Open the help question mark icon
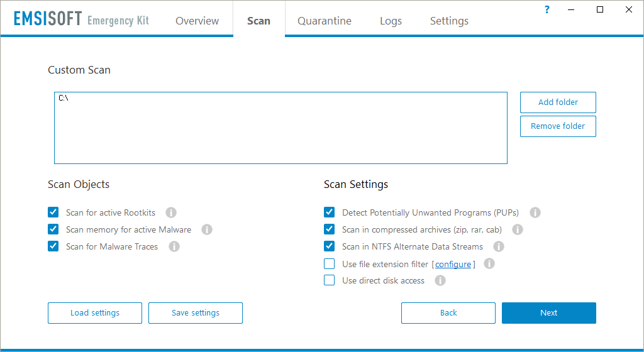The width and height of the screenshot is (644, 352). click(547, 9)
